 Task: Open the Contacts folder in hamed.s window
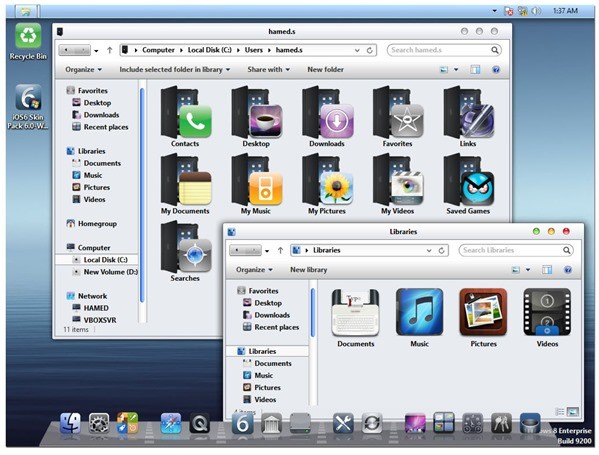(186, 112)
